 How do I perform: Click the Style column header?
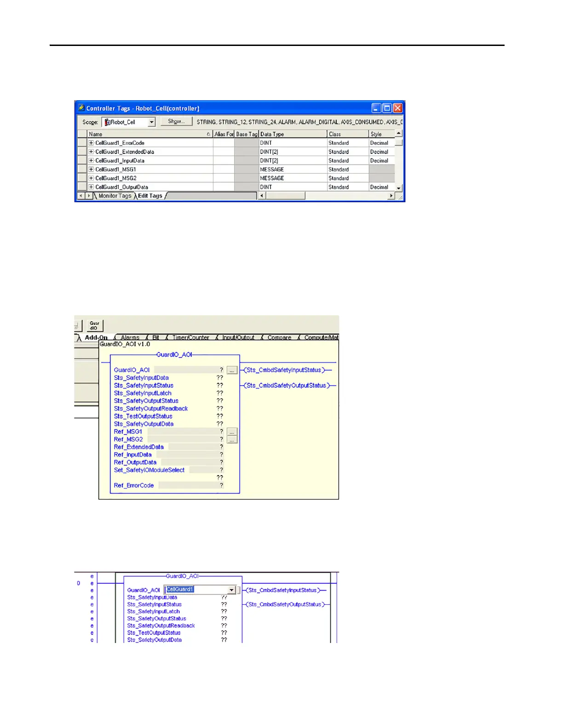pos(382,134)
